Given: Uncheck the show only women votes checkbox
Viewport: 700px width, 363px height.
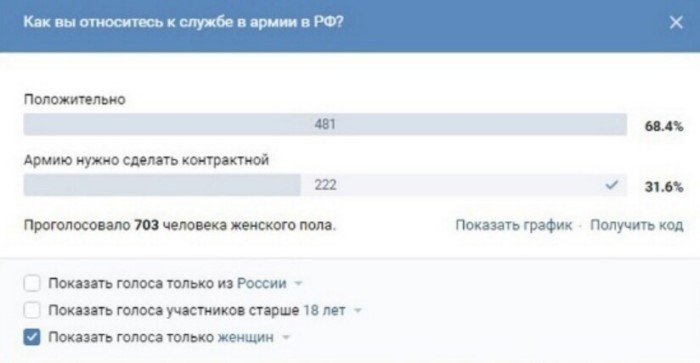Looking at the screenshot, I should 32,337.
